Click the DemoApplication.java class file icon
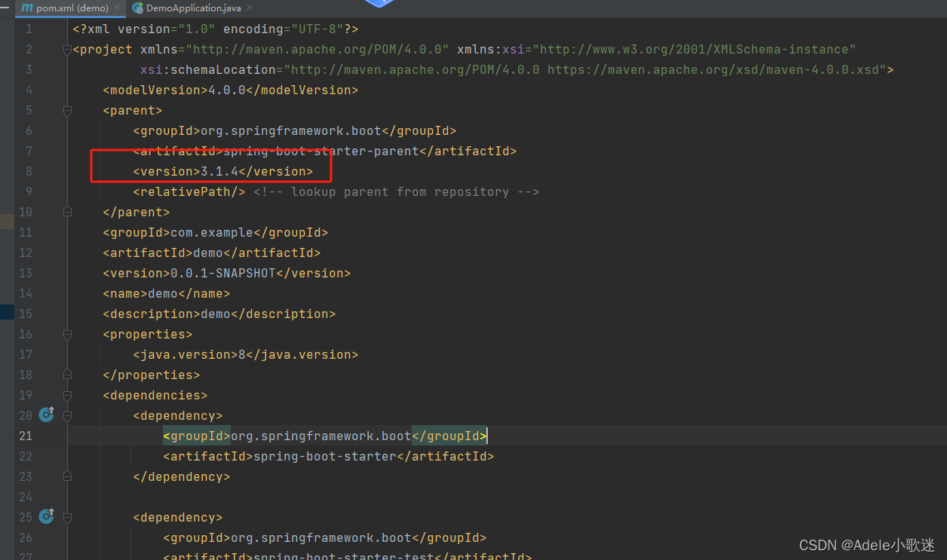This screenshot has height=560, width=947. (137, 8)
